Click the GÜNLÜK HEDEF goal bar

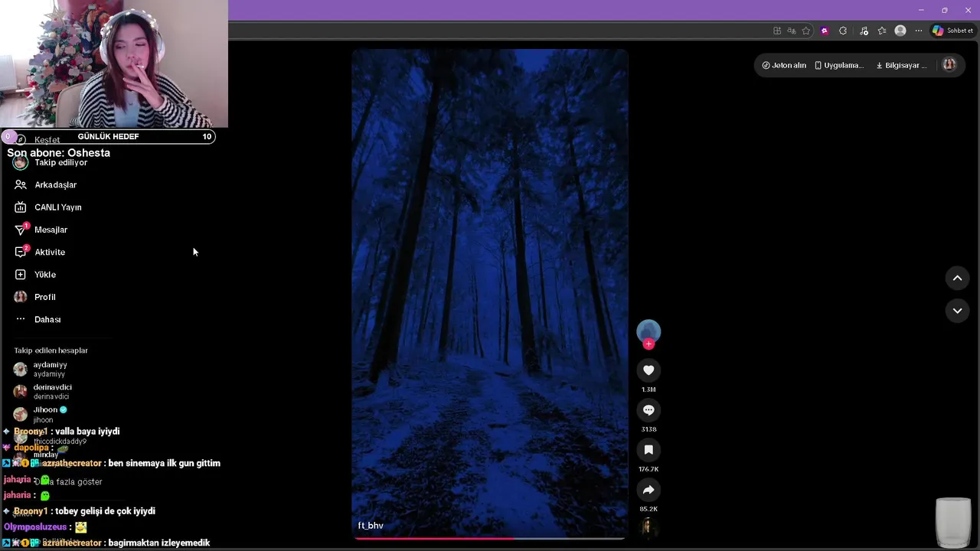pos(108,136)
